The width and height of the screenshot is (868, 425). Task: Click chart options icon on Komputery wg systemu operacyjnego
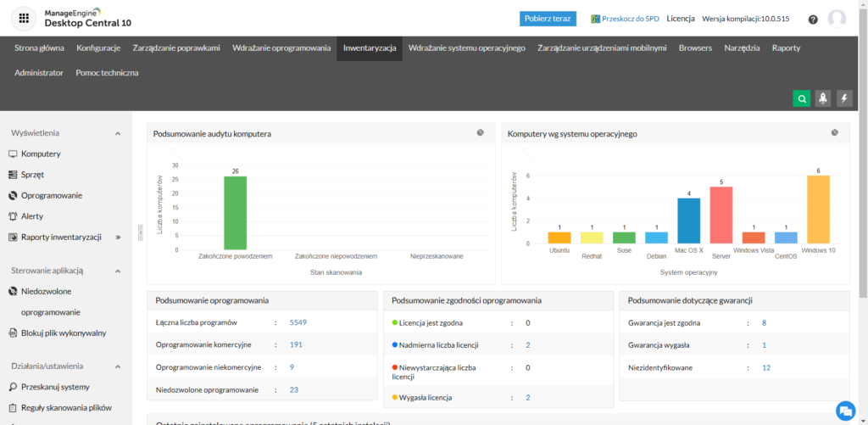834,133
